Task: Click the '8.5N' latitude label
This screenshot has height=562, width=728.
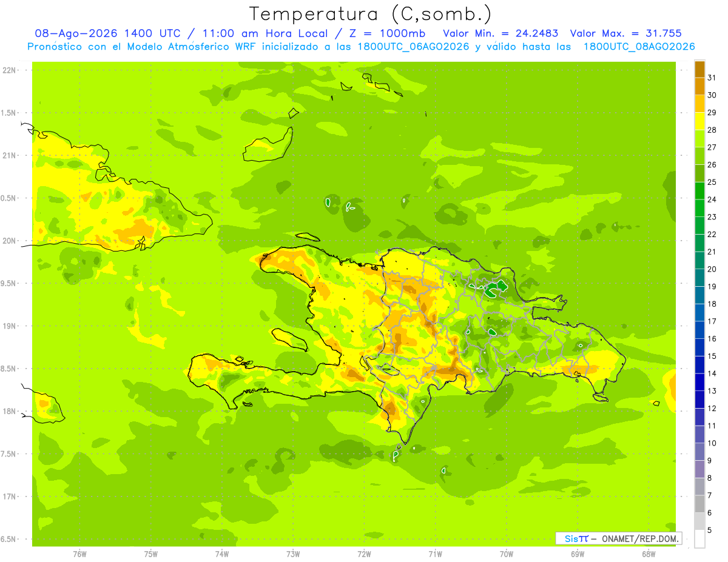Action: click(9, 369)
